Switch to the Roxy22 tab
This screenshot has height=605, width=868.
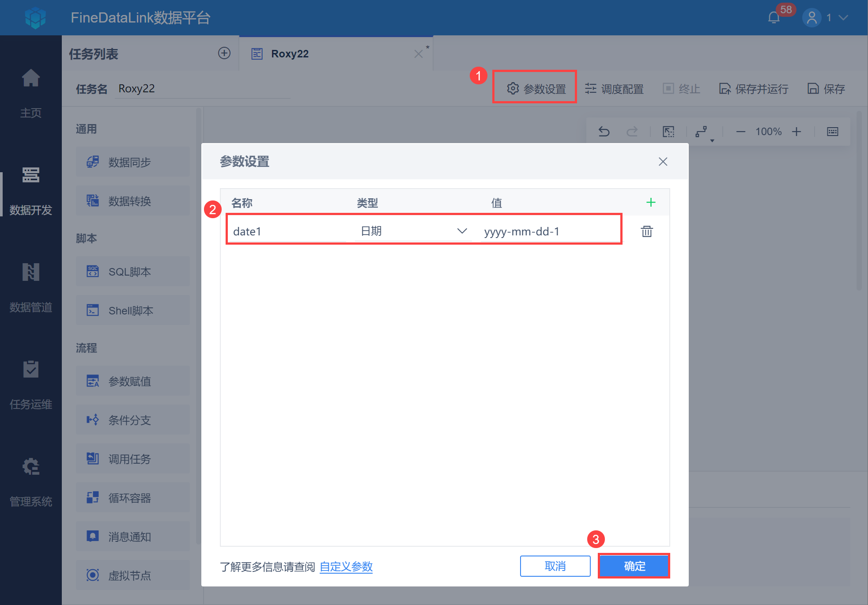click(290, 53)
